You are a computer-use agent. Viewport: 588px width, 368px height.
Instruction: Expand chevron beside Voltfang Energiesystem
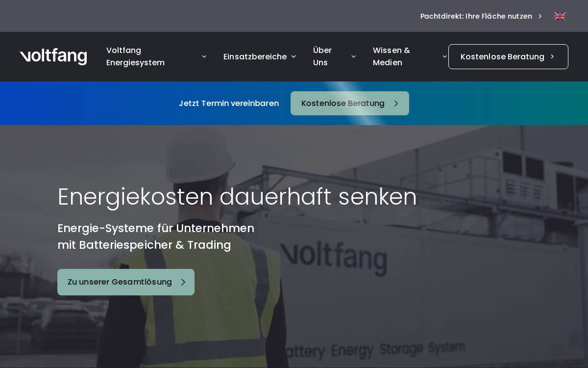[x=204, y=57]
